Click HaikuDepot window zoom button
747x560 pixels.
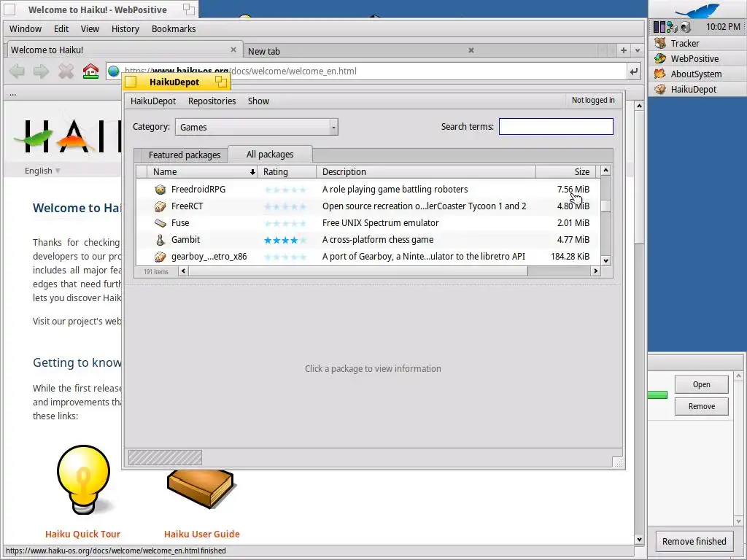point(220,82)
